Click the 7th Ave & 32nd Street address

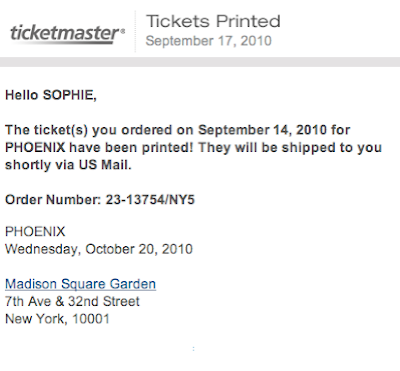tap(72, 301)
